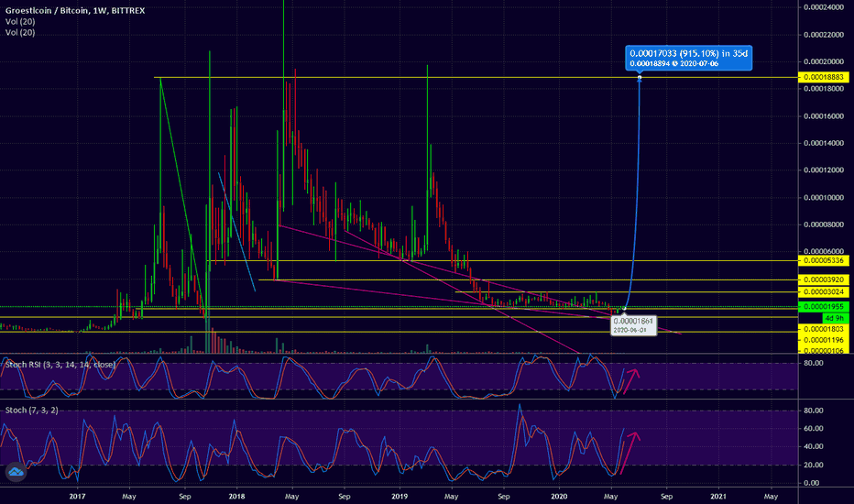Click the 0.00022000 price axis value
The image size is (854, 504).
point(824,34)
